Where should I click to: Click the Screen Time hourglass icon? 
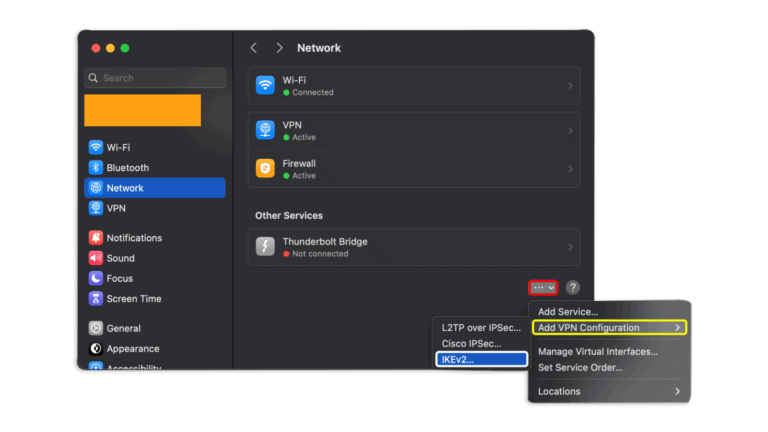click(96, 298)
